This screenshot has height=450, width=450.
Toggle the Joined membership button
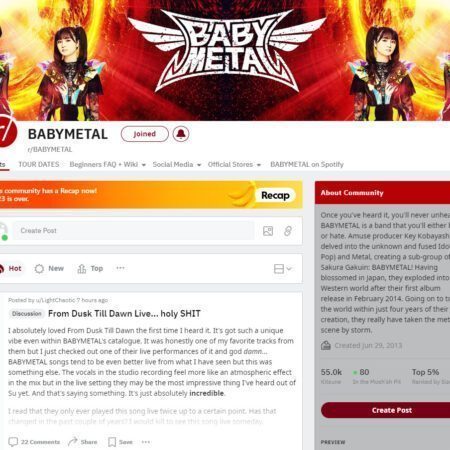click(x=145, y=134)
